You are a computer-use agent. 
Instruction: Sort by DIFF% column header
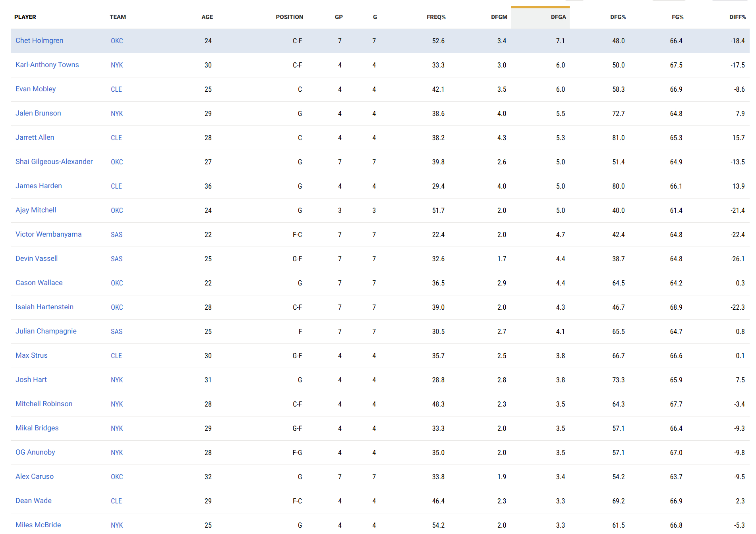click(737, 17)
